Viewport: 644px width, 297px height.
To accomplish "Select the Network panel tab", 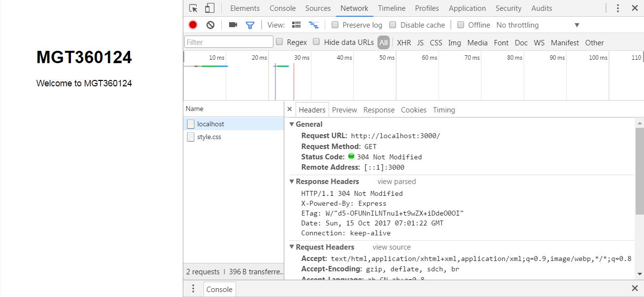I will 354,8.
